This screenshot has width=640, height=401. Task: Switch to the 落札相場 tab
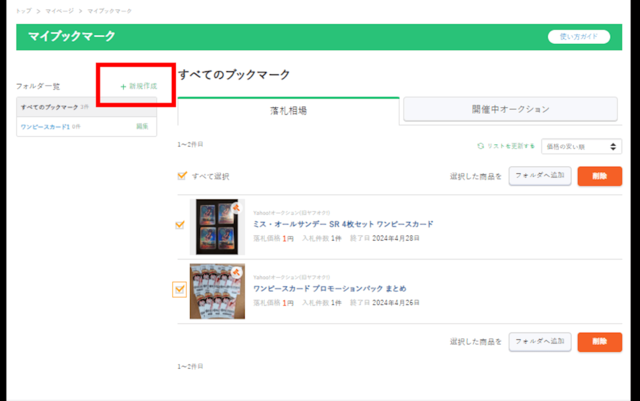287,111
